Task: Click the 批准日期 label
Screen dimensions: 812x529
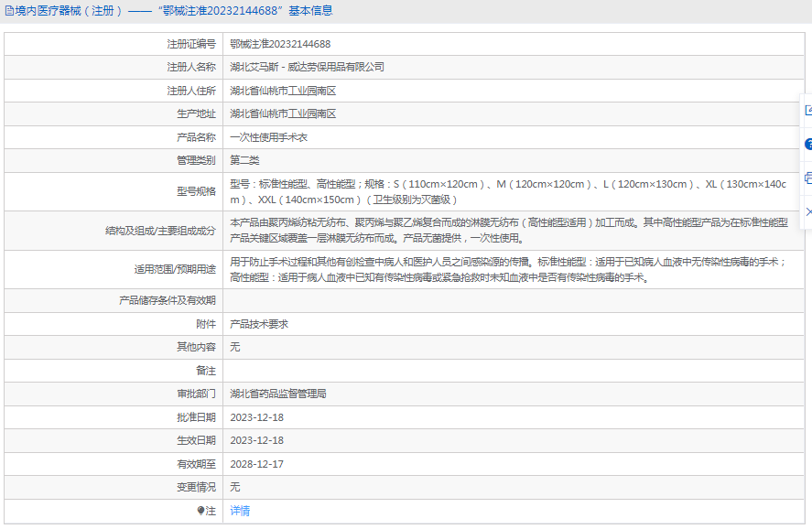Action: coord(196,417)
